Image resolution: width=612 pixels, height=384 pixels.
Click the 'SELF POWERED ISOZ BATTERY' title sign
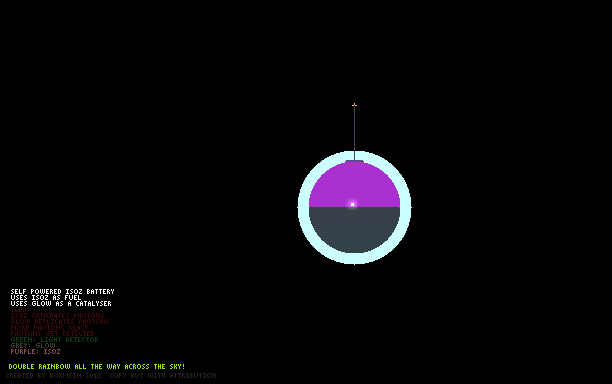tap(62, 292)
